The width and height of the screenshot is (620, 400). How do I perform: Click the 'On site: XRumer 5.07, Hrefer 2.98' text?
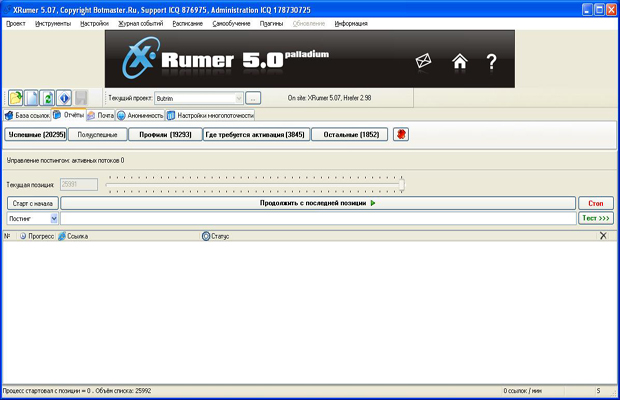click(x=329, y=98)
